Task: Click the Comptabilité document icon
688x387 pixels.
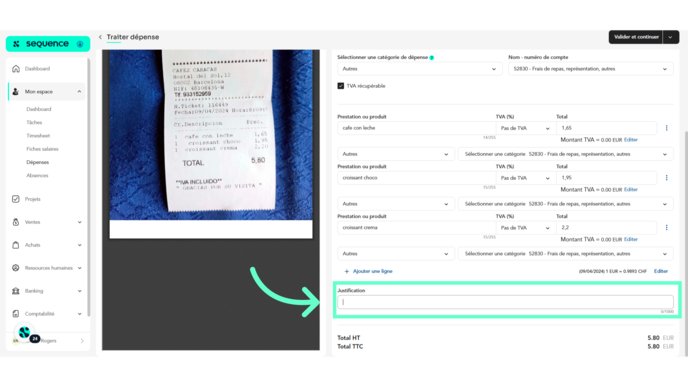Action: click(16, 314)
